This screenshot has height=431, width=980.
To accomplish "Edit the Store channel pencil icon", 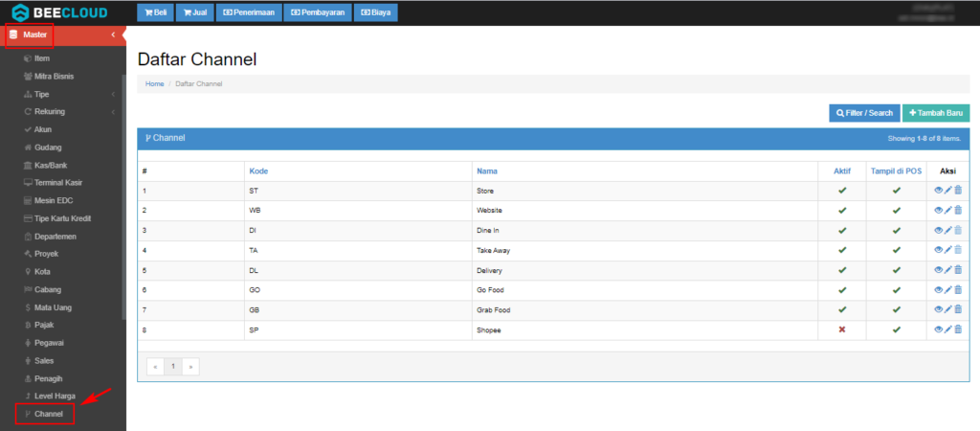I will pyautogui.click(x=948, y=191).
